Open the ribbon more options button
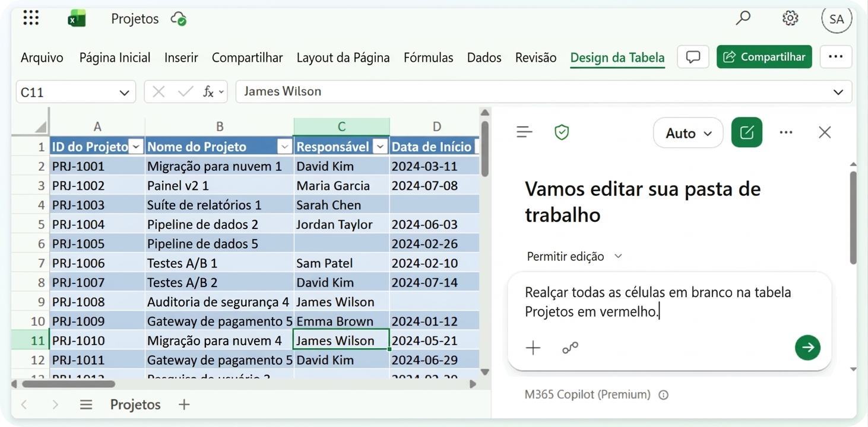Image resolution: width=868 pixels, height=427 pixels. click(836, 57)
